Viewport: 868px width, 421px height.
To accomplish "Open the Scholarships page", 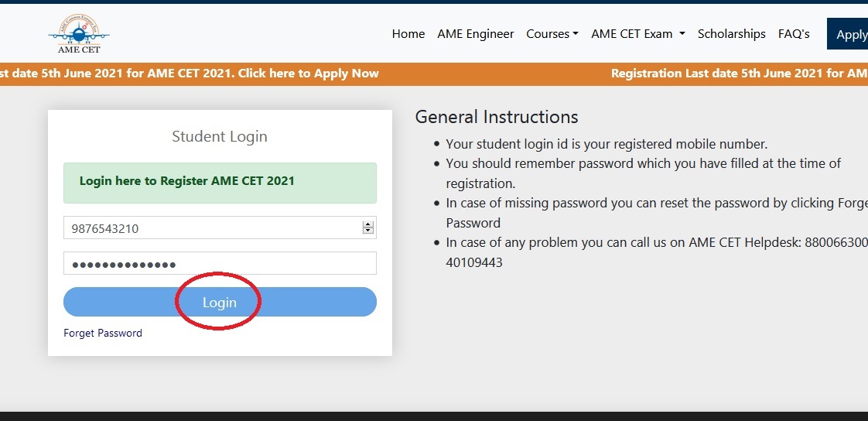I will point(731,34).
